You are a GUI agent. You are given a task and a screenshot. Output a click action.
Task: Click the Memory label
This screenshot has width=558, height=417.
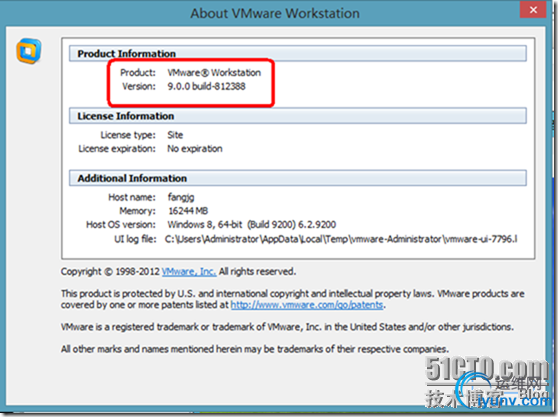pyautogui.click(x=137, y=211)
